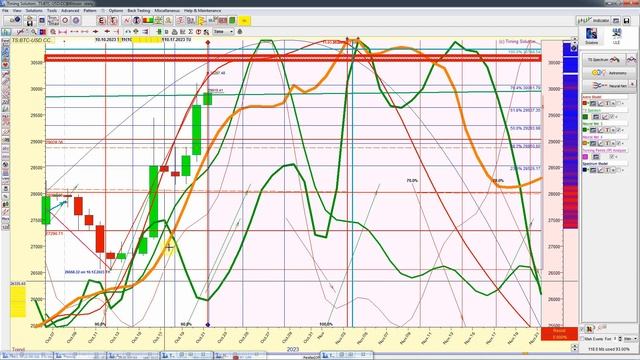Click the magnifier zoom toolbar icon
The image size is (640, 360).
pyautogui.click(x=33, y=31)
